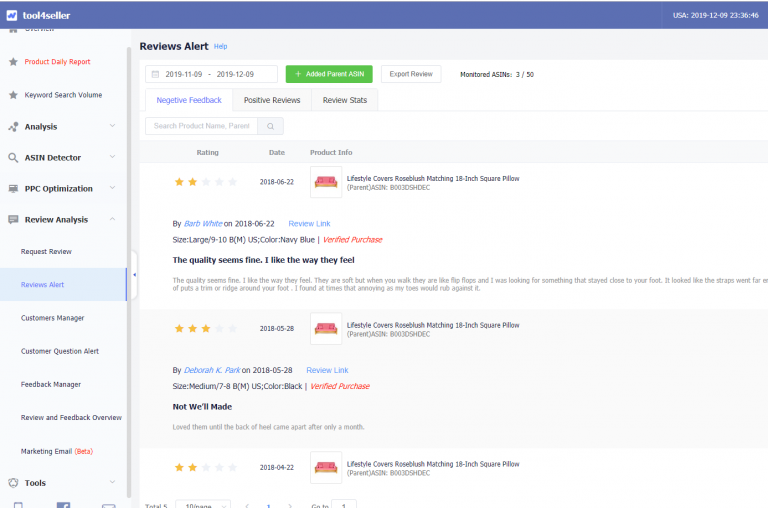Screen dimensions: 768x508
Task: Click the USA date-time in header
Action: coord(716,16)
